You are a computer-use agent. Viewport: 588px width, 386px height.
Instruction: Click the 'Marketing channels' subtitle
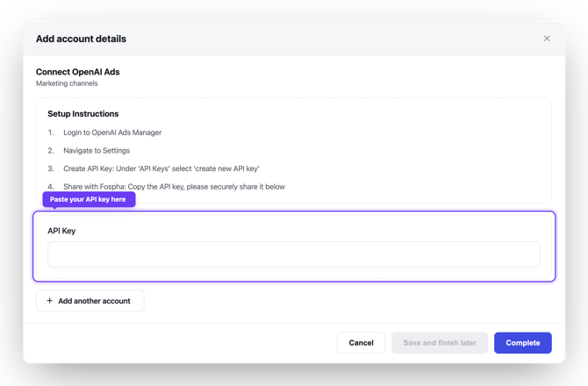(x=67, y=83)
